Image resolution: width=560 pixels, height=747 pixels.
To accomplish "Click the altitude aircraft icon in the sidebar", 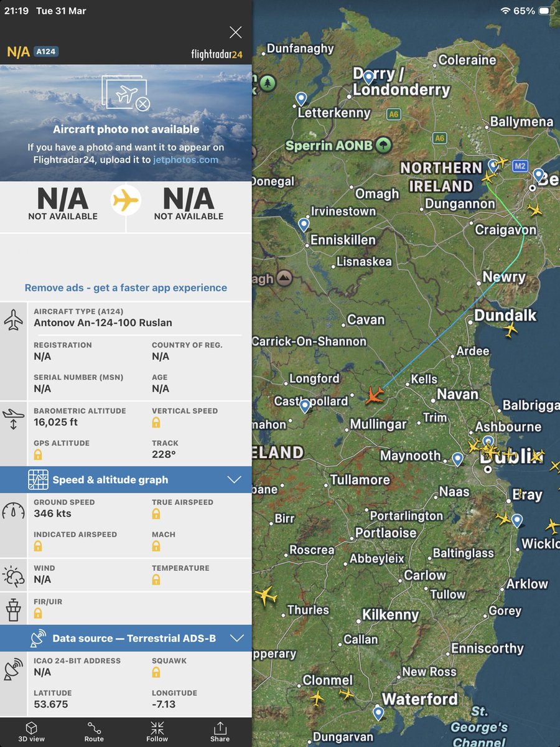I will pyautogui.click(x=12, y=418).
